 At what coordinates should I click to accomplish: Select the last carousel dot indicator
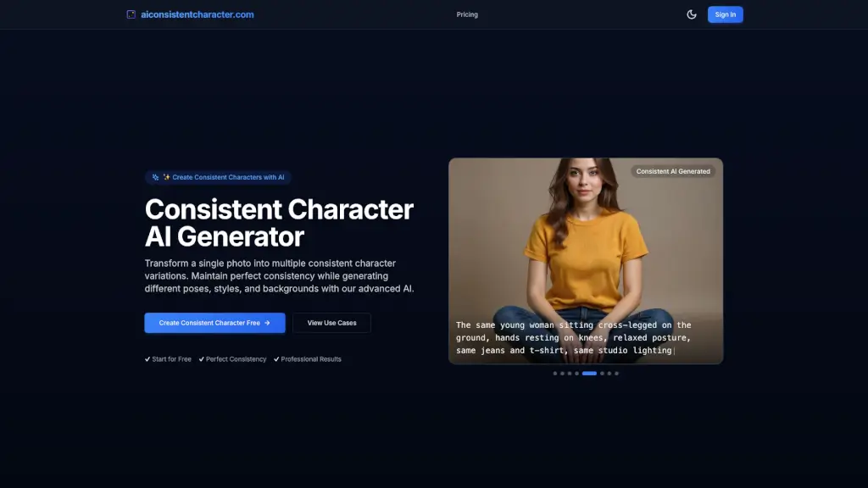point(615,373)
